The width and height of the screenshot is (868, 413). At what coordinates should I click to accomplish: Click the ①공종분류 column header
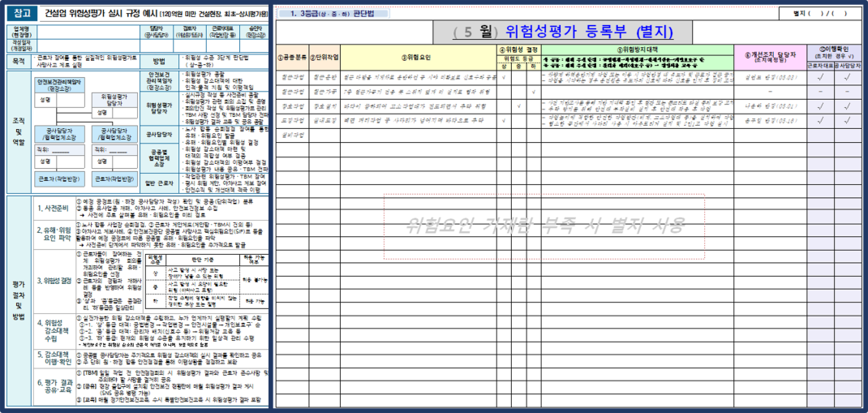pyautogui.click(x=292, y=58)
